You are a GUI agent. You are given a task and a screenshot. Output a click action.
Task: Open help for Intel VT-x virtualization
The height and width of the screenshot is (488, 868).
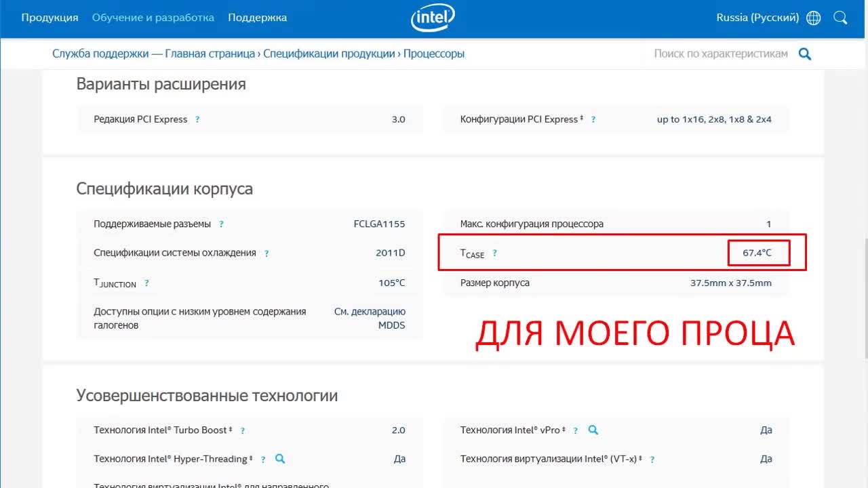[652, 460]
